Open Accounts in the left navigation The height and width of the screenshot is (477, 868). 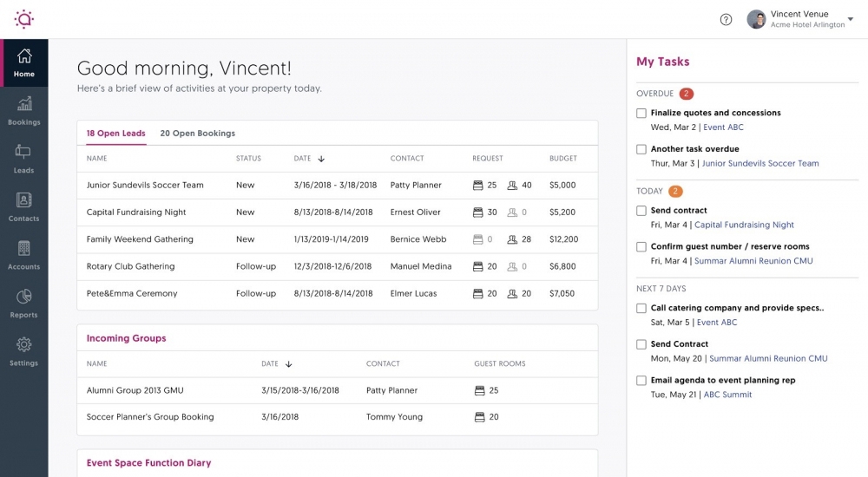pos(23,255)
